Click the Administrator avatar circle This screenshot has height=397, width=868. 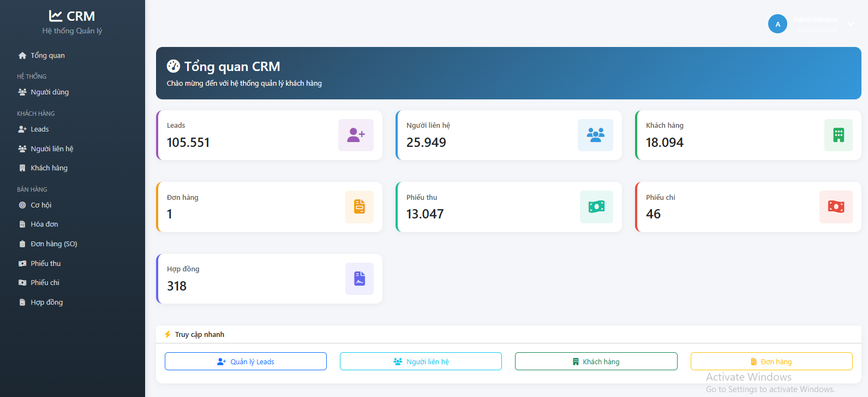[x=777, y=24]
